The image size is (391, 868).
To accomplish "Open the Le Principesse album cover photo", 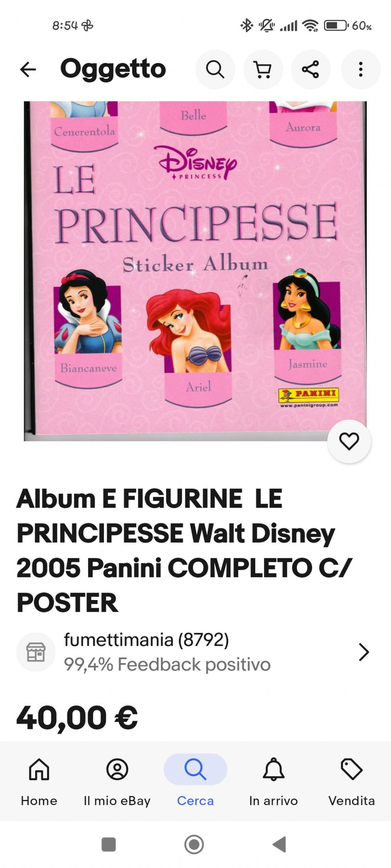I will tap(195, 271).
